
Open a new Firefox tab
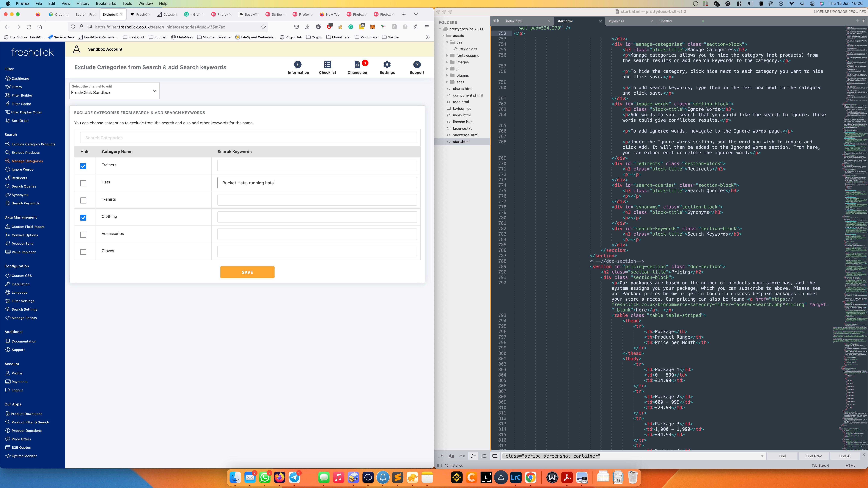404,14
